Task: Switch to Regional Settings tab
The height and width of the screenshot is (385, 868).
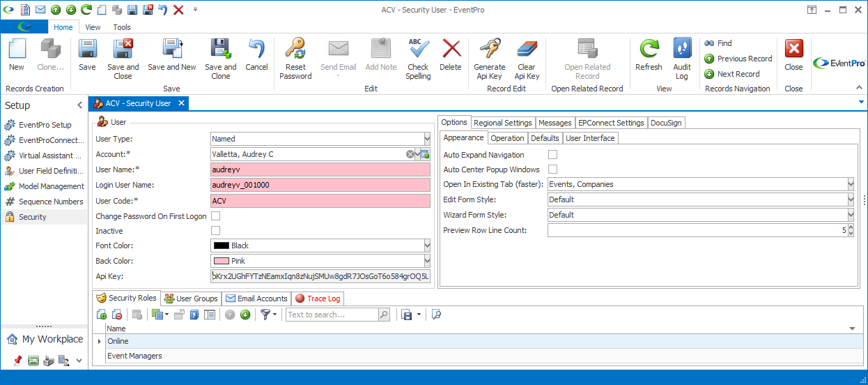Action: coord(503,123)
